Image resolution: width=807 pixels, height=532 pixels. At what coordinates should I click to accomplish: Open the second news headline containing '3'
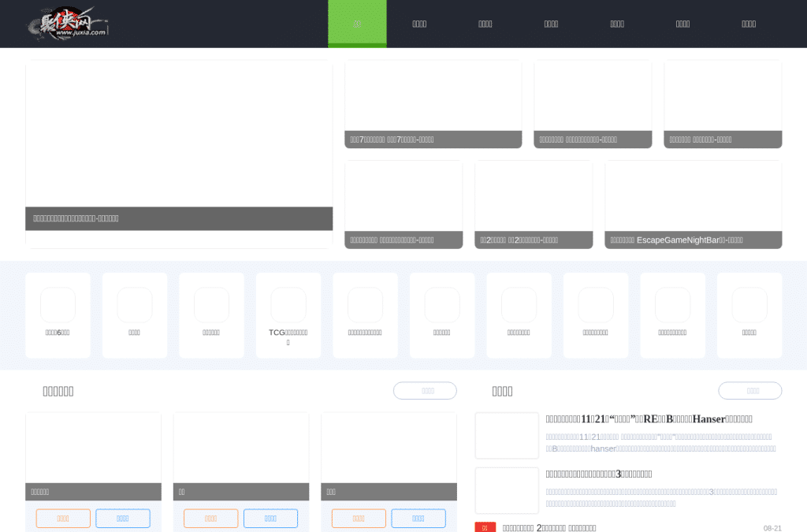(599, 474)
